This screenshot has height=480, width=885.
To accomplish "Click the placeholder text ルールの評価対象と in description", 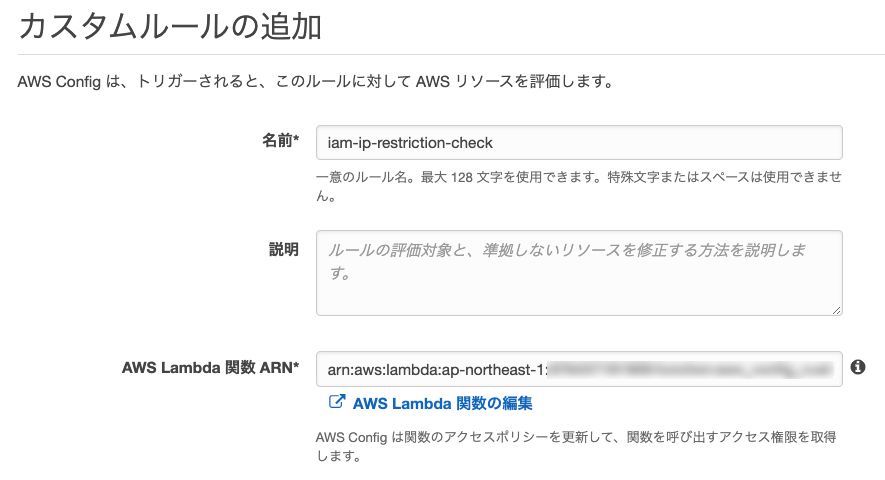I will (400, 250).
